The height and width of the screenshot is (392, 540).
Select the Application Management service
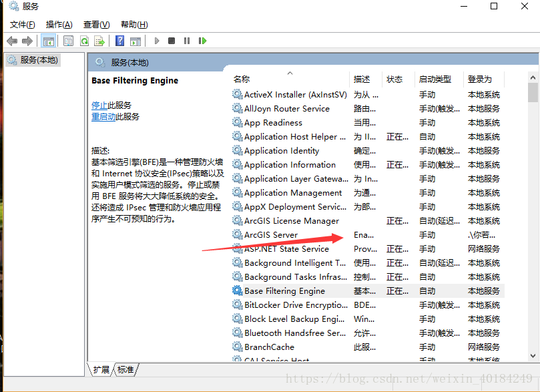(368, 193)
